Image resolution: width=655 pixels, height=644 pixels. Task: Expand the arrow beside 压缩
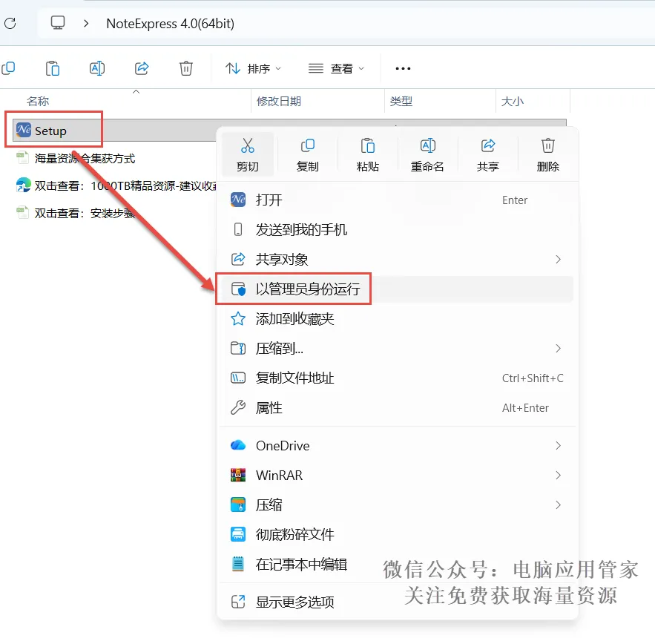click(558, 505)
